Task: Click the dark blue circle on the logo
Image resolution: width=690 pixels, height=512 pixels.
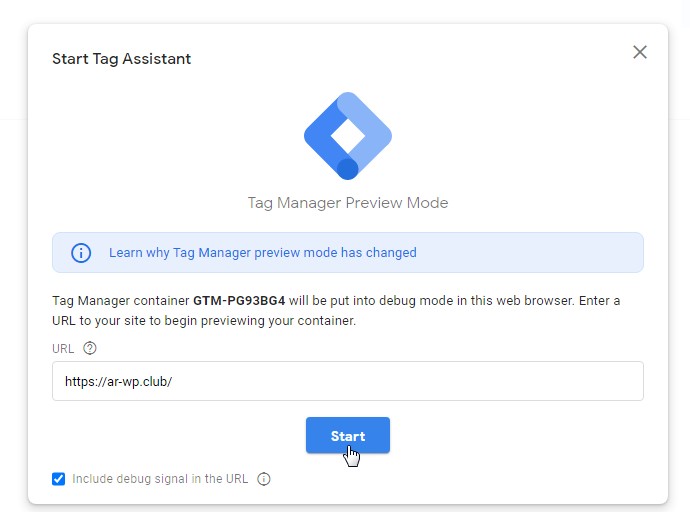Action: [x=347, y=168]
